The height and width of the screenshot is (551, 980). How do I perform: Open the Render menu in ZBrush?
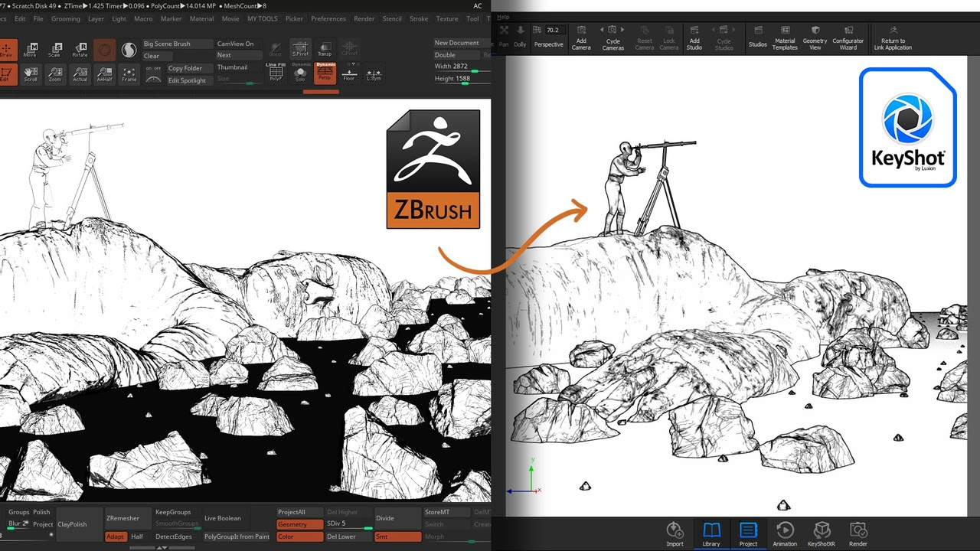tap(364, 18)
